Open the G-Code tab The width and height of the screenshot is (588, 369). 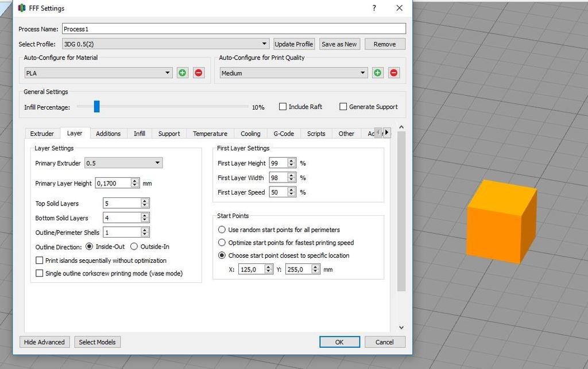point(284,134)
